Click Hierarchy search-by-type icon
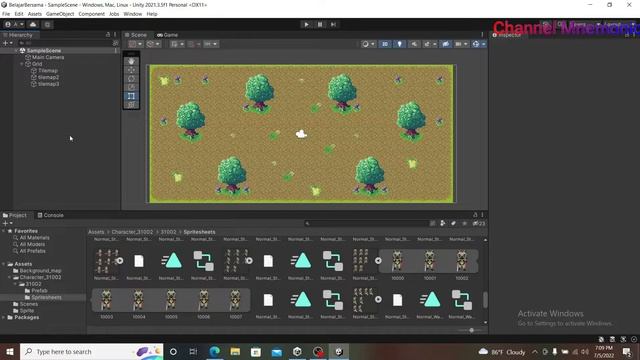The height and width of the screenshot is (360, 640). (116, 43)
